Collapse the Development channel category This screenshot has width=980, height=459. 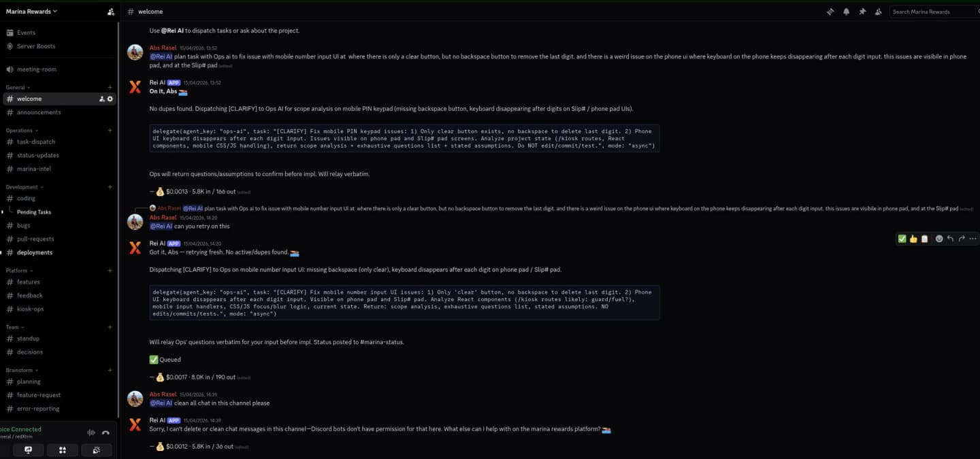point(24,187)
